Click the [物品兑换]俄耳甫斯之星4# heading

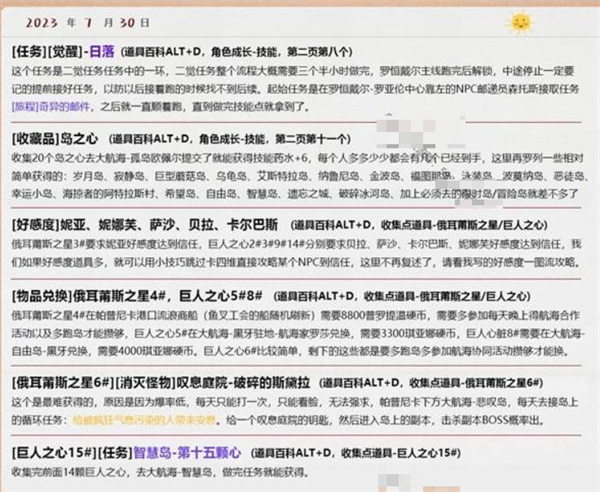(x=137, y=296)
